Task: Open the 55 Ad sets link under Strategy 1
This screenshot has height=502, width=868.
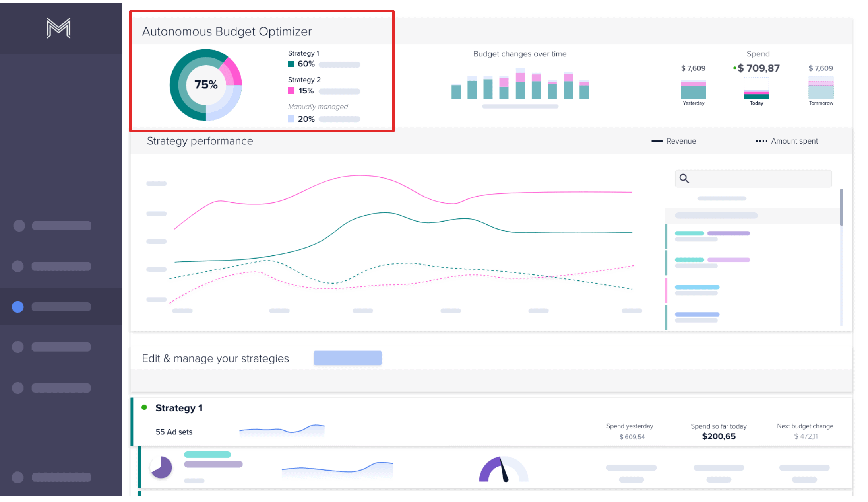Action: (x=173, y=432)
